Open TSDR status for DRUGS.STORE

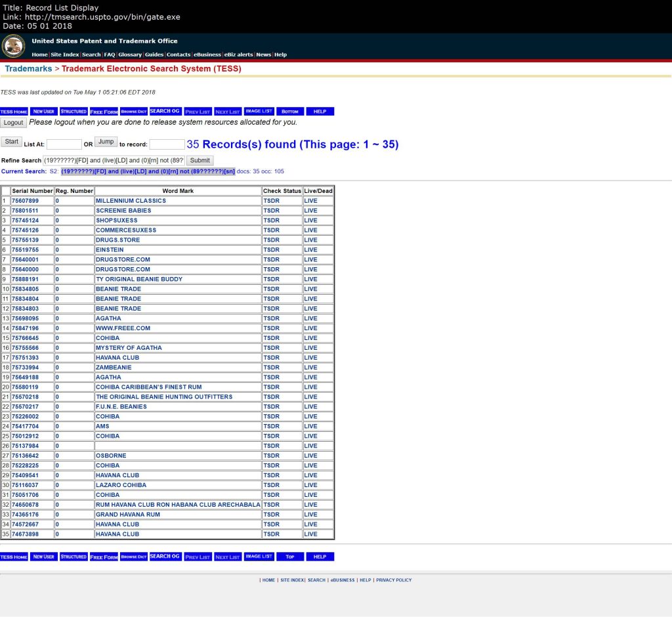(x=271, y=240)
